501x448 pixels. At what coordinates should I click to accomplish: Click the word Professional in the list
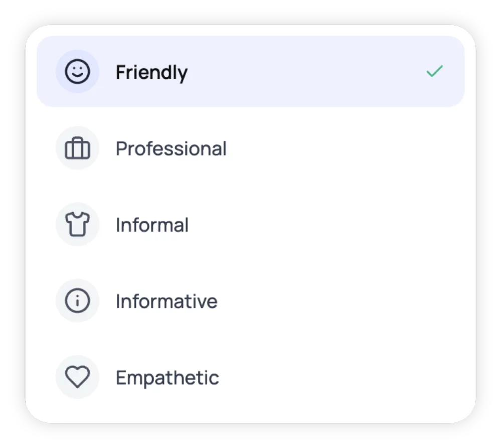tap(171, 148)
